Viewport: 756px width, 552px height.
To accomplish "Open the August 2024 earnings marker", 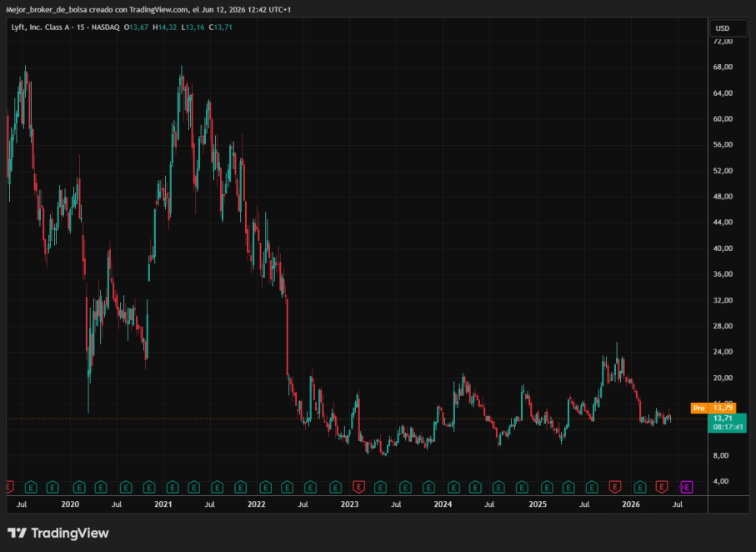I will coord(498,487).
